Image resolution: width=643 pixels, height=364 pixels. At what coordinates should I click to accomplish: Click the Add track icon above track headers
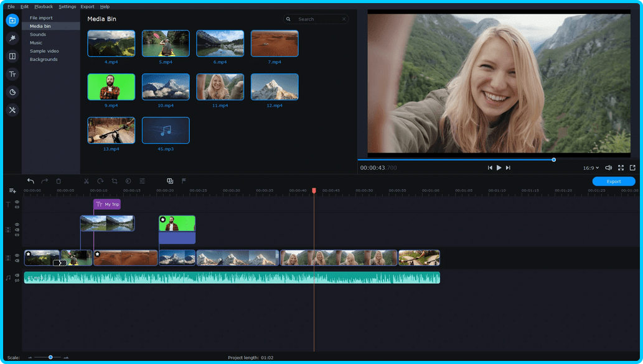pos(12,190)
